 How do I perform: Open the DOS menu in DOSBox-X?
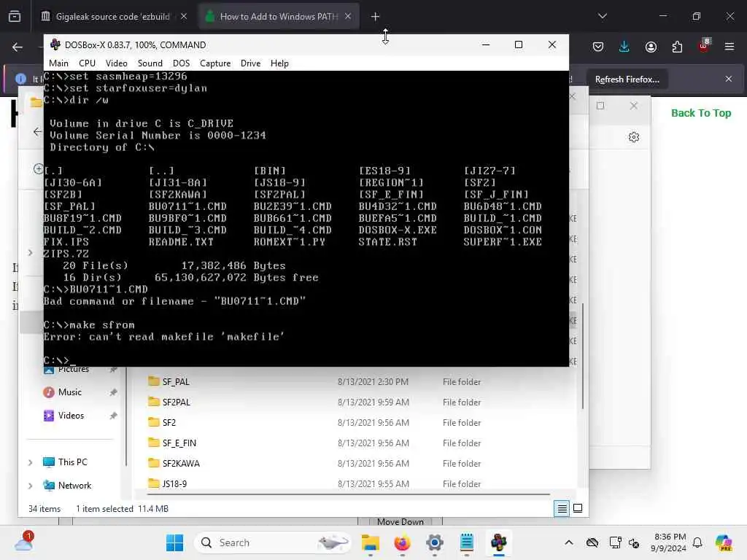(181, 63)
